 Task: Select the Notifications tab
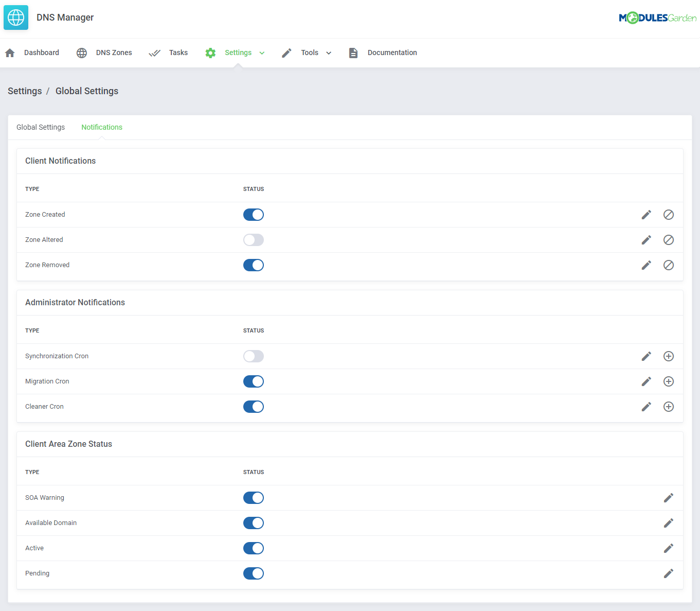click(101, 127)
